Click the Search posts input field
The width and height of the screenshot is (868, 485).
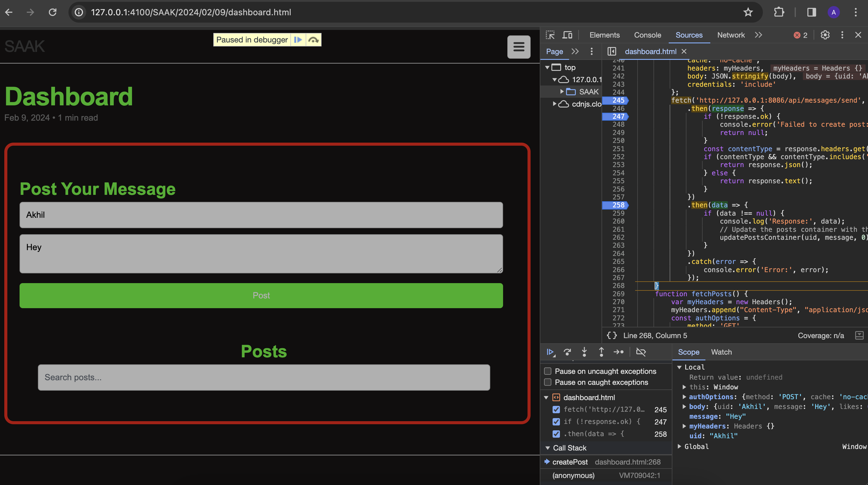pos(264,377)
